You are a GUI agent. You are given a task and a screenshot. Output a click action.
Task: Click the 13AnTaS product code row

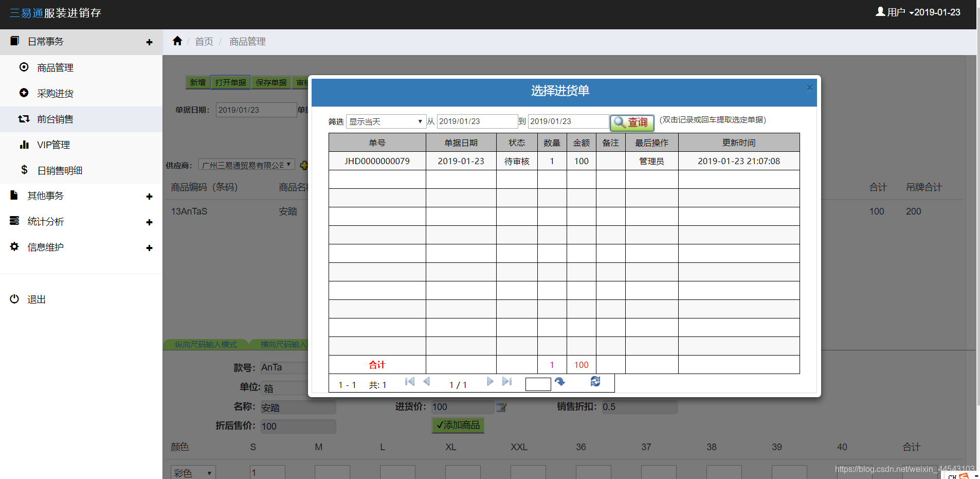coord(189,211)
